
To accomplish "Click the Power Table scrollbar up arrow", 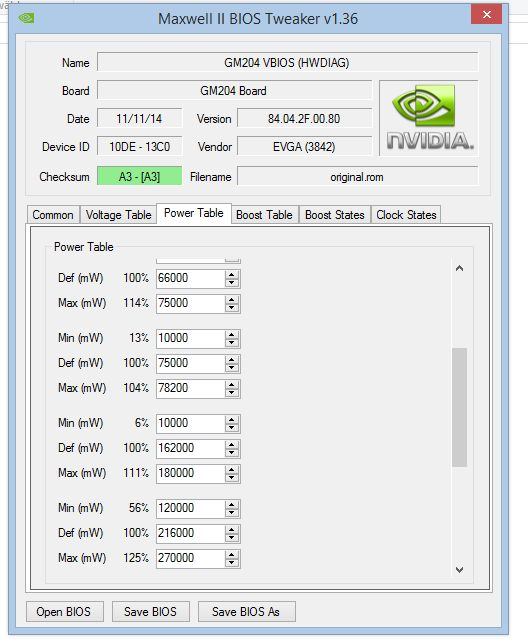I will (459, 269).
